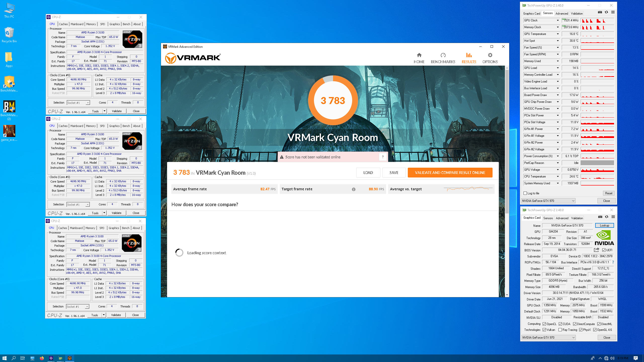Enable the Log to file checkbox
Image resolution: width=644 pixels, height=362 pixels.
coord(525,193)
